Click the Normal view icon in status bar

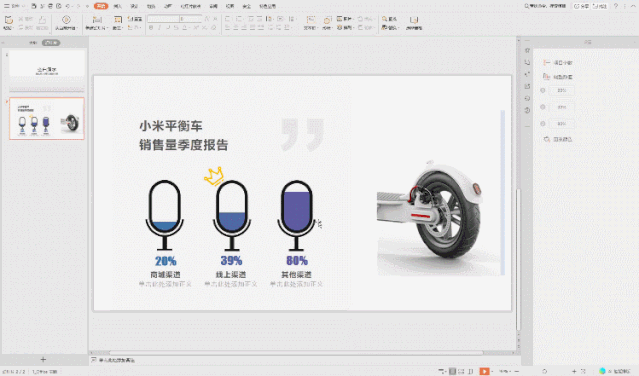point(452,371)
